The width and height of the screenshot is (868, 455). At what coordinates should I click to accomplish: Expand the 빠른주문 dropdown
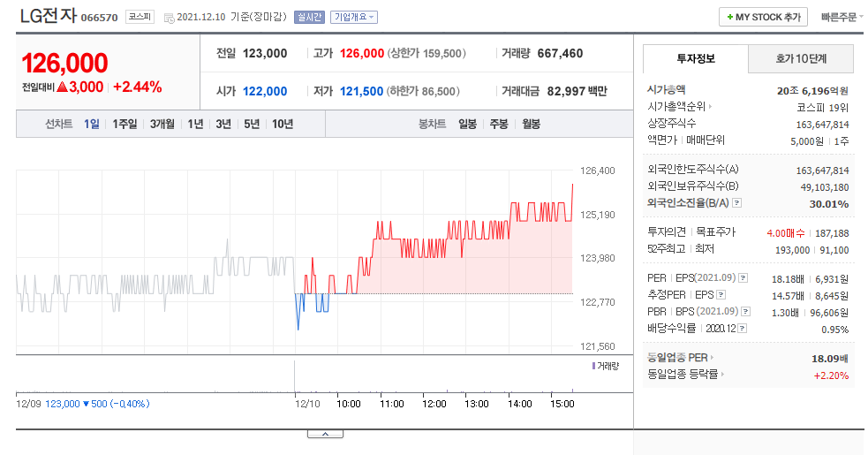842,17
